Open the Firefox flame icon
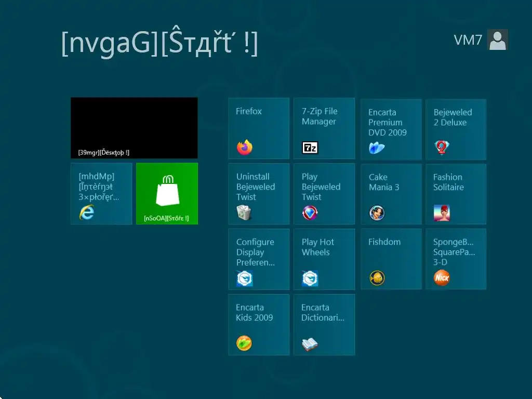Screen dimensions: 532x399 point(245,147)
